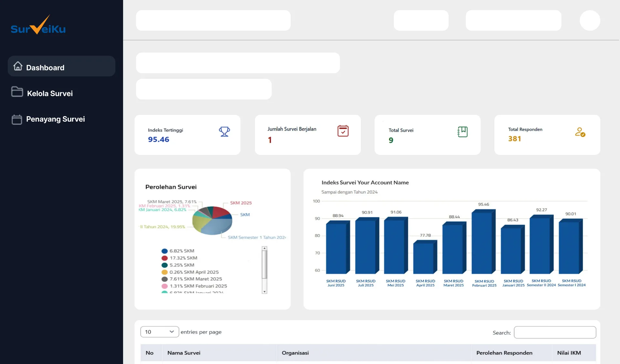Toggle the 7.61% SKM Maret 2025 legend item
Viewport: 620px width, 364px height.
pos(196,279)
